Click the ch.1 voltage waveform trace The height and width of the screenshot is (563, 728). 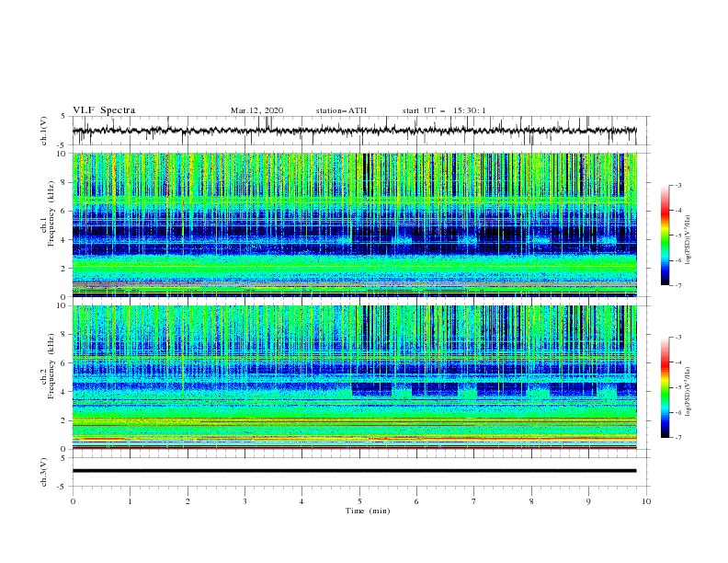point(354,131)
